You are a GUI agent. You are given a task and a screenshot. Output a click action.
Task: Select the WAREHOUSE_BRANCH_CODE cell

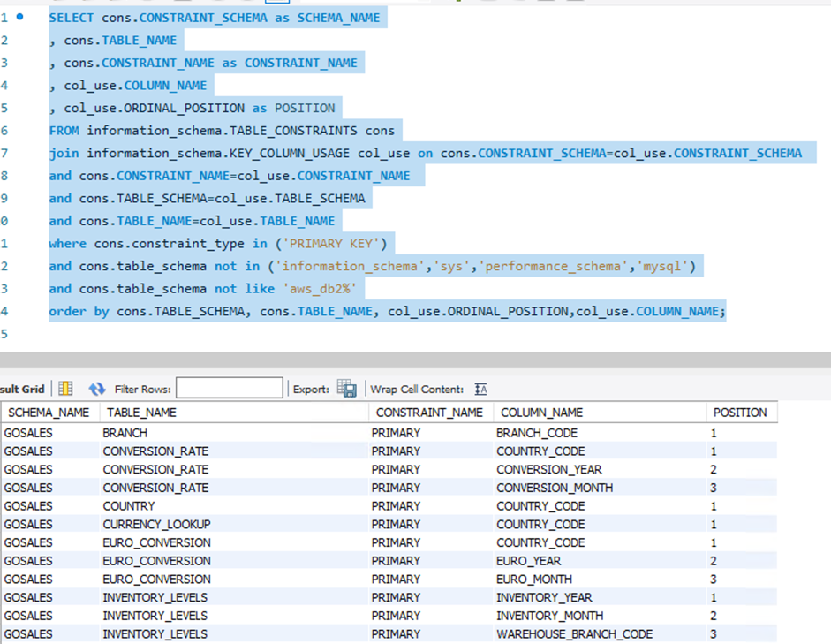[574, 634]
